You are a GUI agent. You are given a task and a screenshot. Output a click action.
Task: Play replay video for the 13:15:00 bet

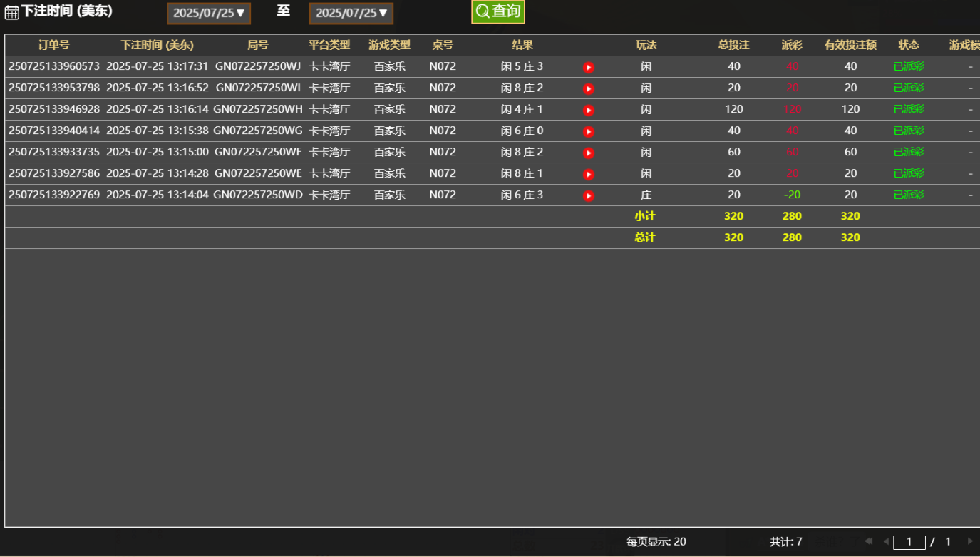tap(588, 152)
